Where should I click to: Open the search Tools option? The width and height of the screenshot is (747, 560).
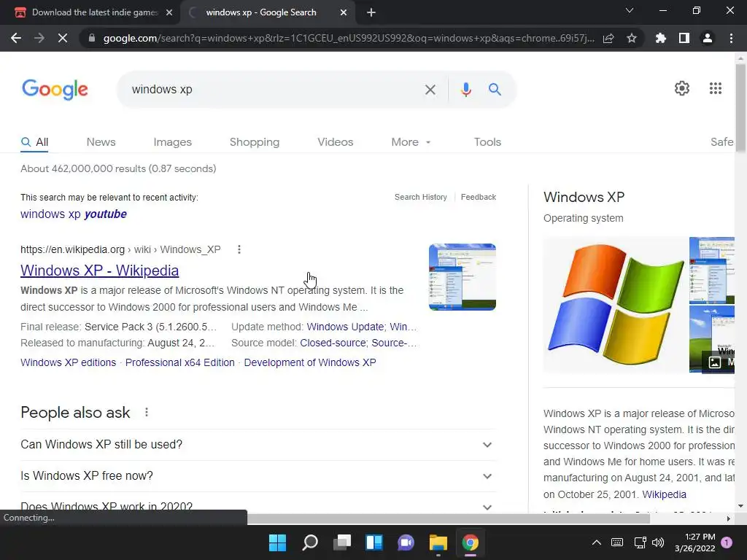[487, 142]
